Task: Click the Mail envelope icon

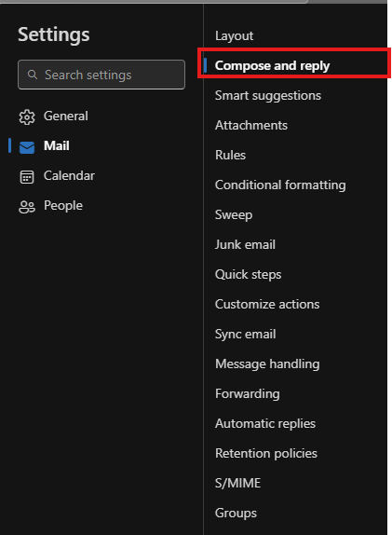Action: click(x=27, y=147)
